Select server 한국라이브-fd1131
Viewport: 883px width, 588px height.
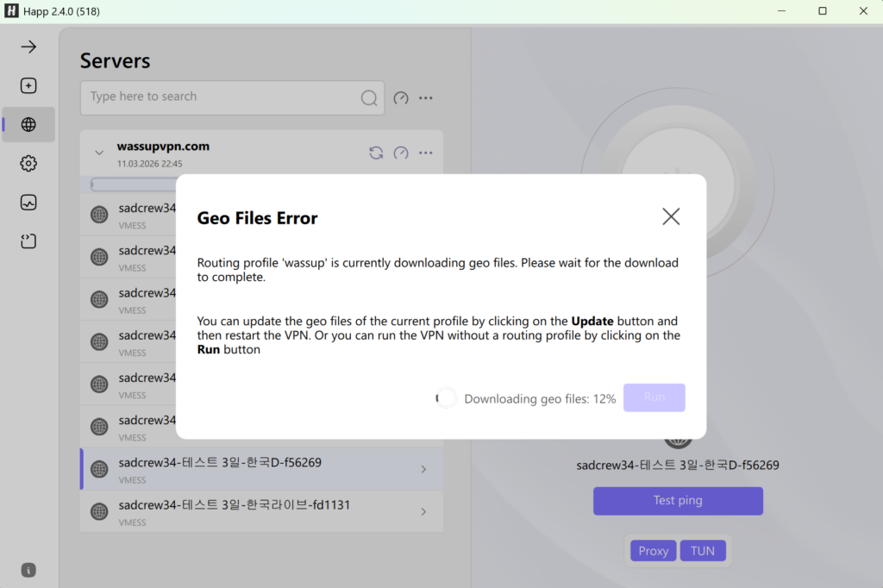(x=250, y=511)
